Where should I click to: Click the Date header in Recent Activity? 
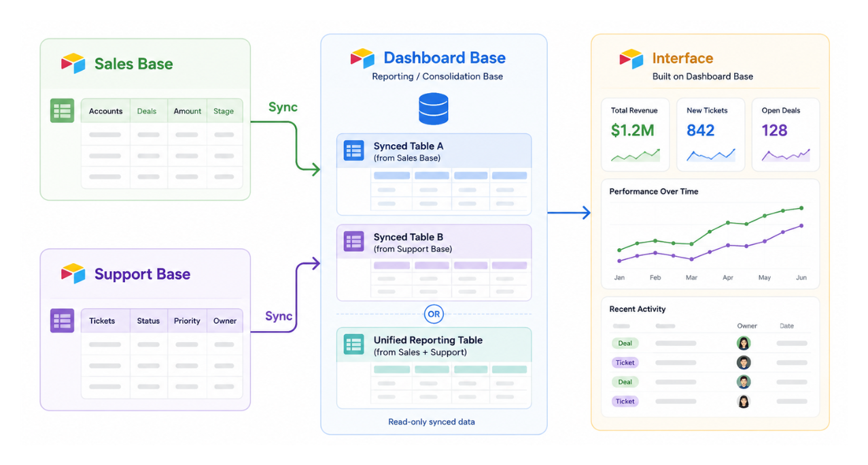[x=786, y=326]
